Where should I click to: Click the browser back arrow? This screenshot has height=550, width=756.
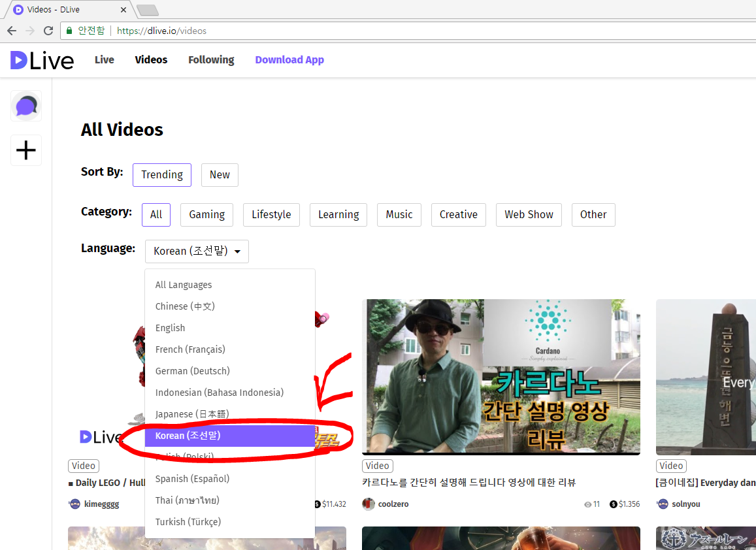pyautogui.click(x=12, y=31)
